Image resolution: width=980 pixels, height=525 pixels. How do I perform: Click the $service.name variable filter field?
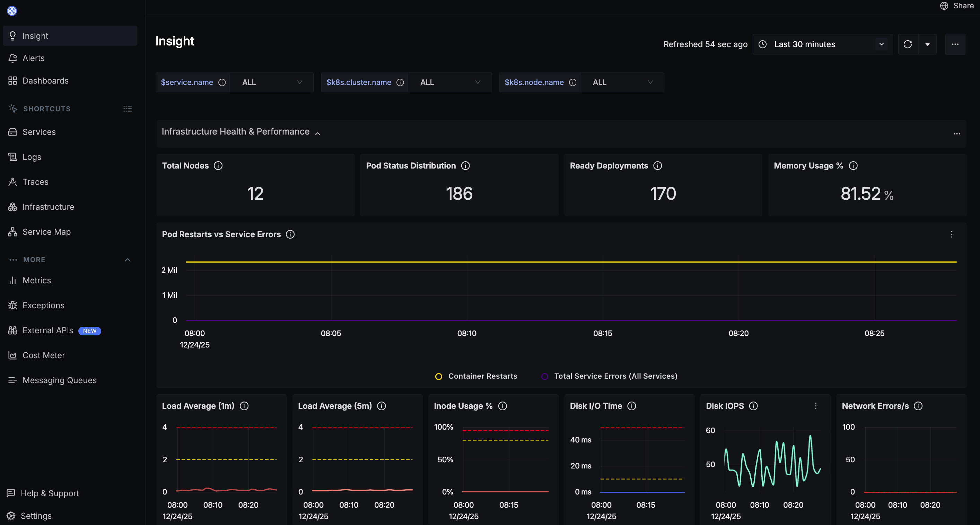pos(187,82)
